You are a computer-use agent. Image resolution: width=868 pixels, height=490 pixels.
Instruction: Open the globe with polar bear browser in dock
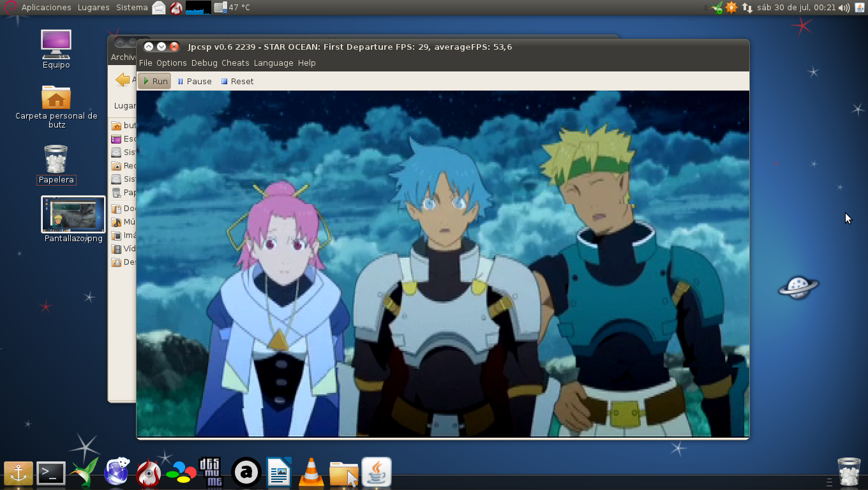pyautogui.click(x=117, y=473)
